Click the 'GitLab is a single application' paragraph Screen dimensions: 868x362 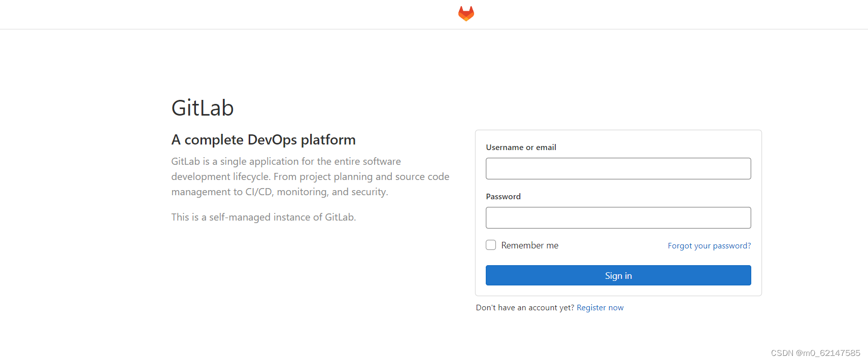[310, 176]
